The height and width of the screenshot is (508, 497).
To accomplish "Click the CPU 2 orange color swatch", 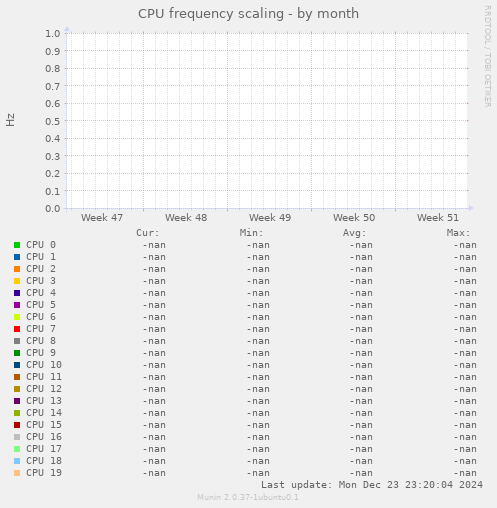I will click(x=17, y=269).
